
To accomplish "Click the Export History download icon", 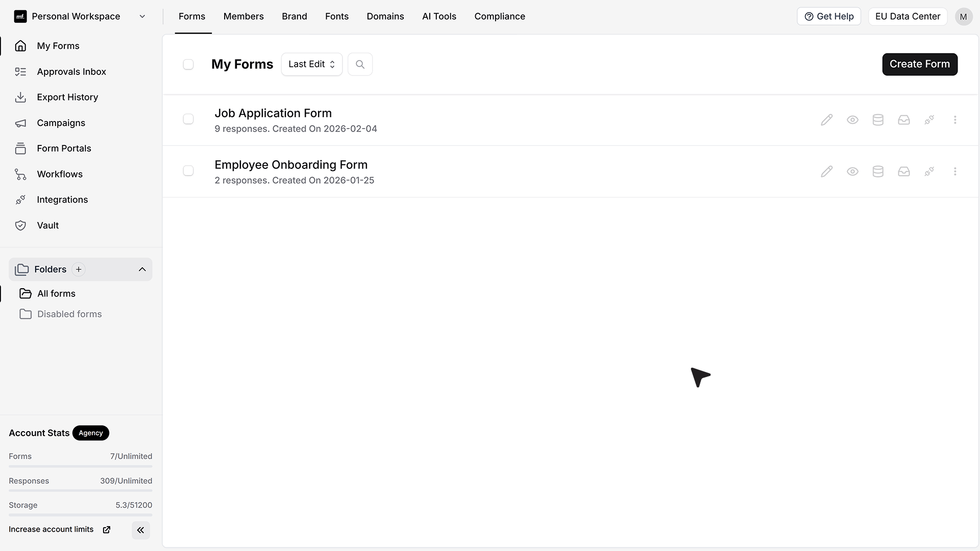I will coord(20,97).
